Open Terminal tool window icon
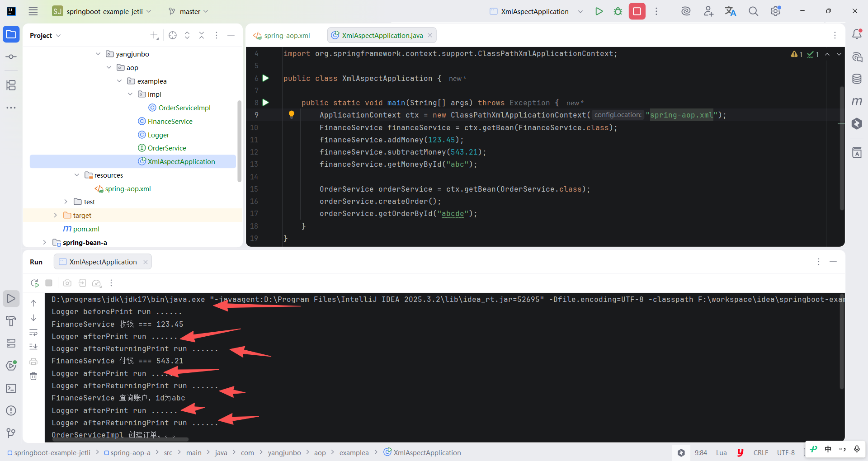The image size is (868, 461). tap(11, 388)
